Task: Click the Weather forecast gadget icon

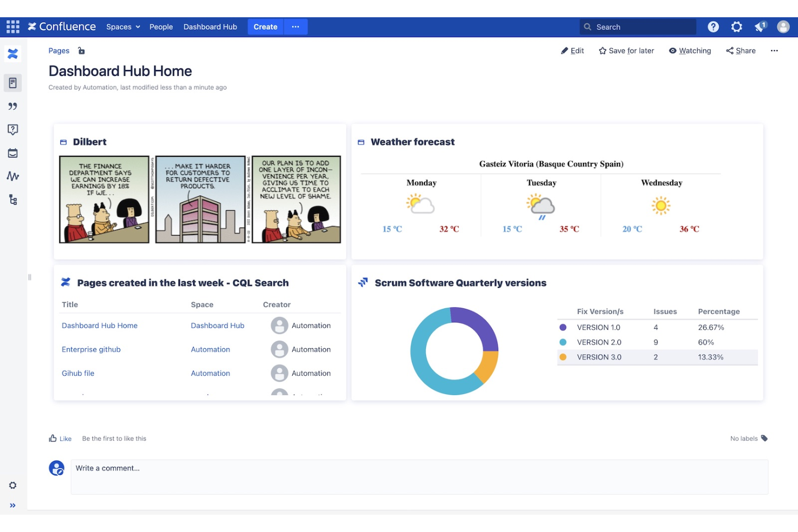Action: click(x=361, y=142)
